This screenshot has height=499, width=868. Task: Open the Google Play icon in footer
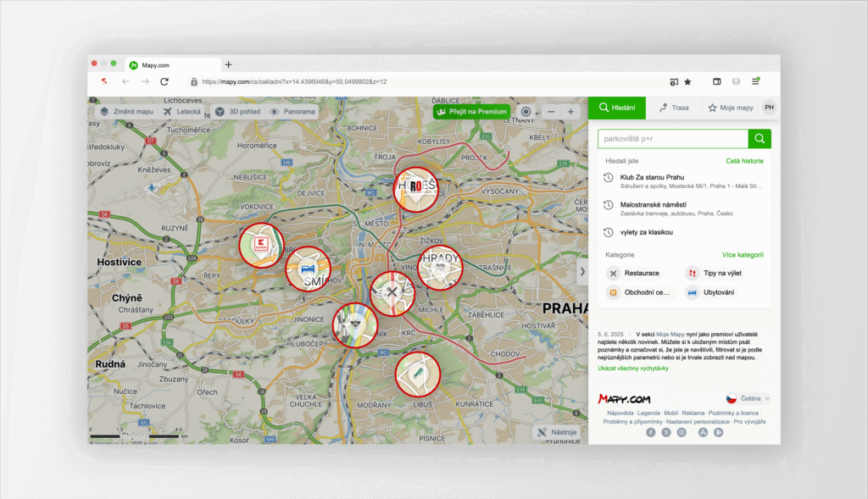719,433
